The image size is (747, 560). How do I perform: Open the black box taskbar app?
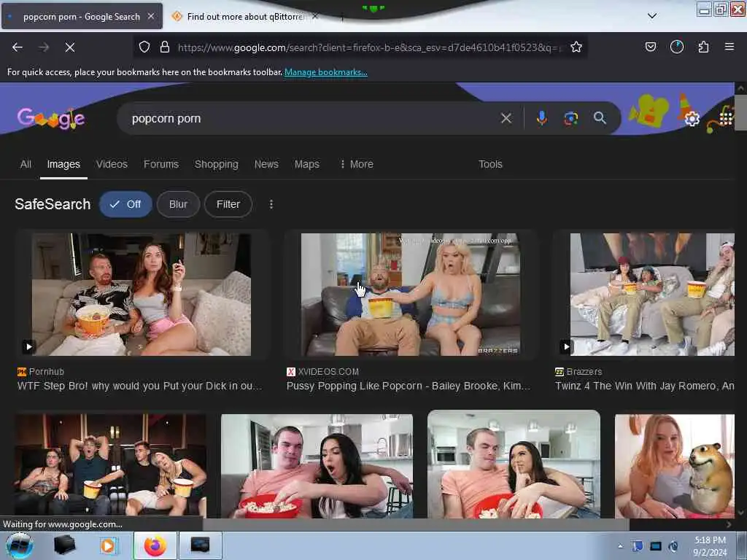[x=64, y=545]
